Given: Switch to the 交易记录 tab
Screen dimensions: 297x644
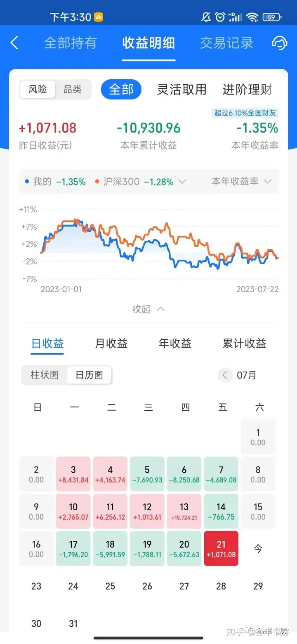Looking at the screenshot, I should 226,43.
